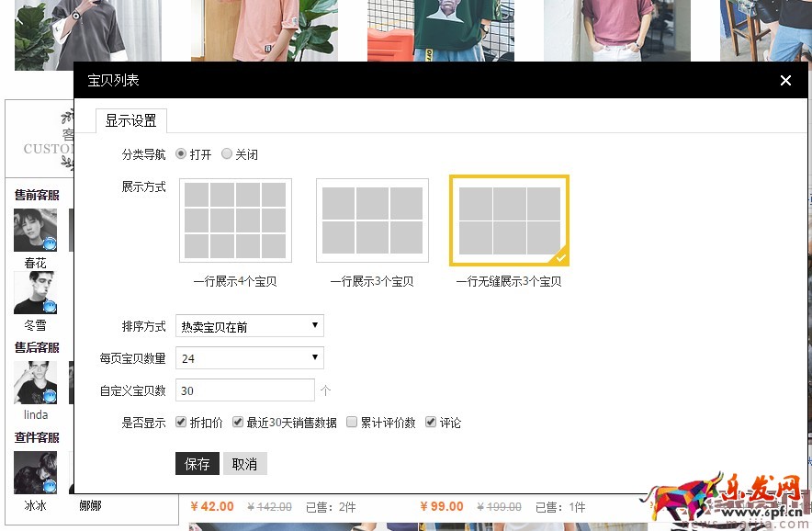Screen dimensions: 812x531
Task: Click the 取消 button
Action: 244,463
